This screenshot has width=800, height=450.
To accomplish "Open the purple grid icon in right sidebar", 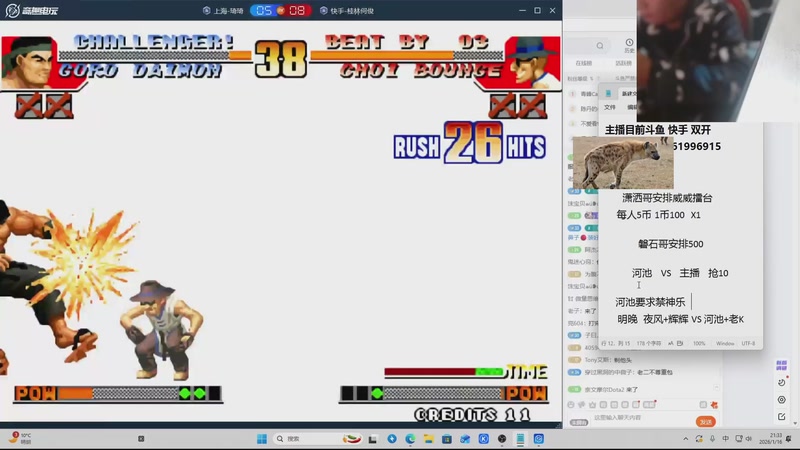I will pyautogui.click(x=781, y=365).
